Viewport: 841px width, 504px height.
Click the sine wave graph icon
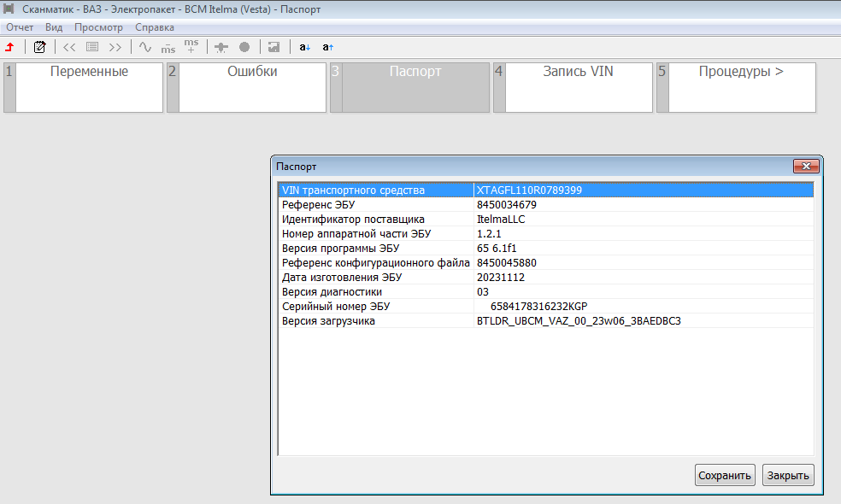pyautogui.click(x=145, y=47)
